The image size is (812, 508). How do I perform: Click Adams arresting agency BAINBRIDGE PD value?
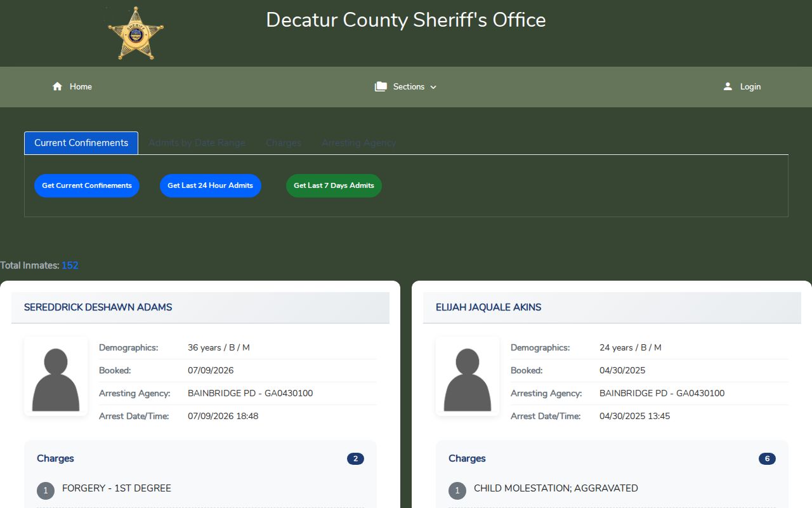click(x=251, y=393)
